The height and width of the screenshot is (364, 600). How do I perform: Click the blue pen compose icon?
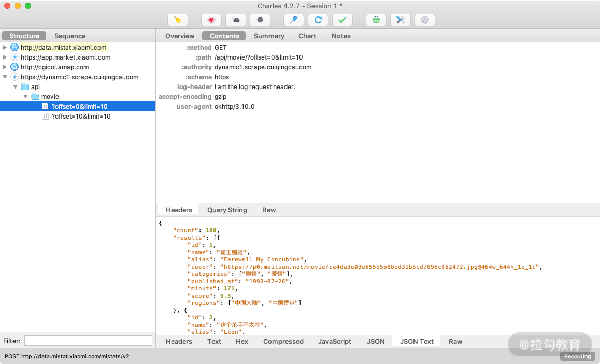(294, 20)
